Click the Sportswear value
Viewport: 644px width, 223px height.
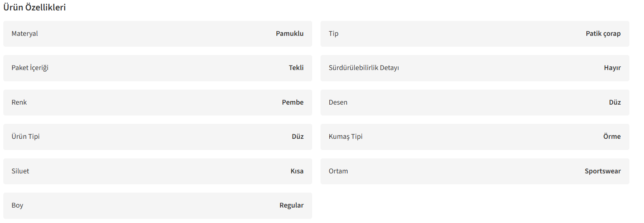[x=603, y=171]
